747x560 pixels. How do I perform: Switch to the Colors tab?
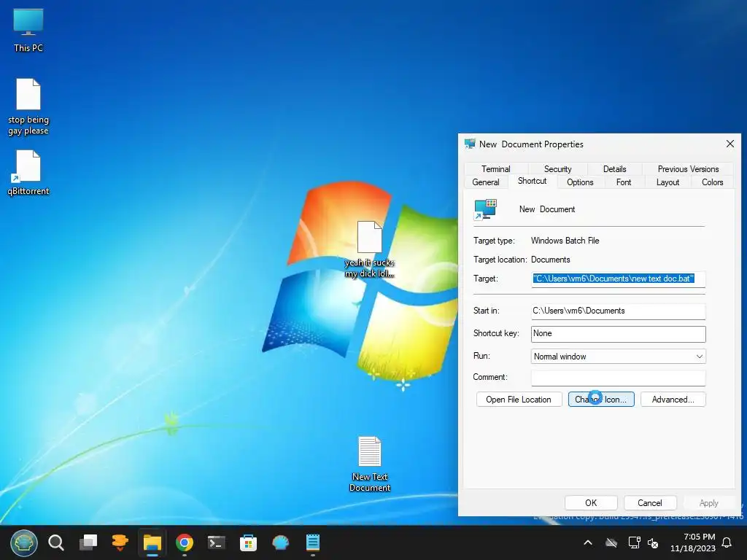coord(712,182)
